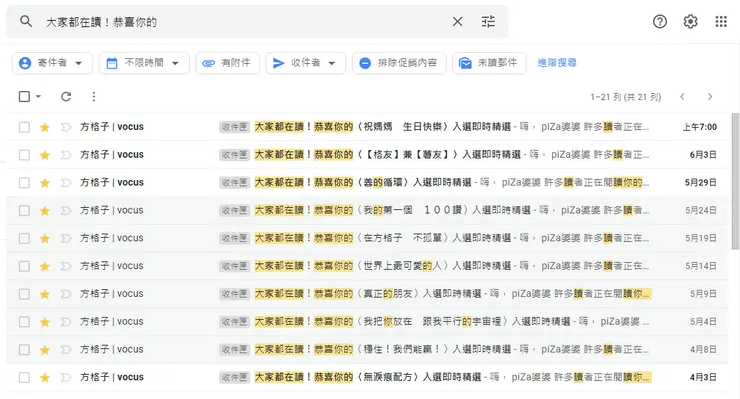Click importance marker on 5月24日 email
Image resolution: width=740 pixels, height=399 pixels.
[66, 211]
